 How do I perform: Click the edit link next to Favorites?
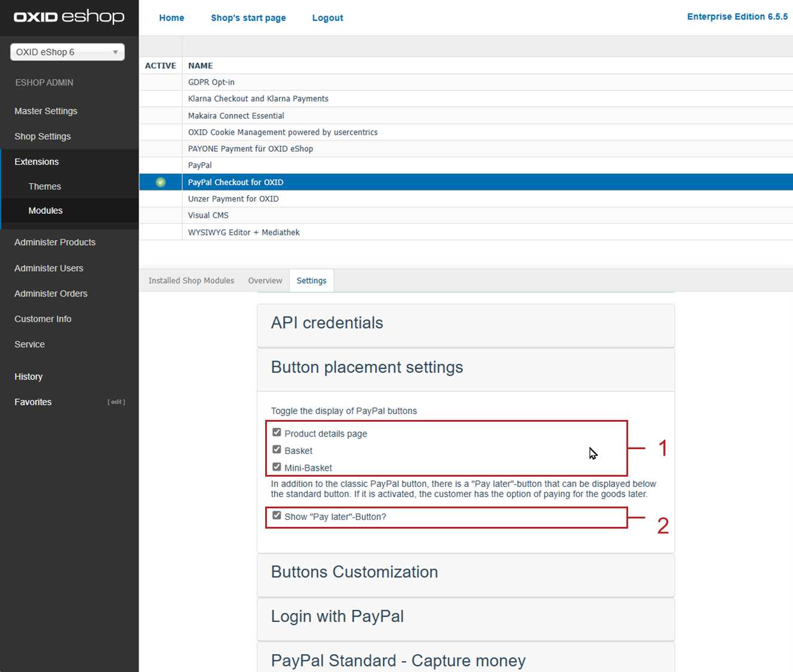(x=116, y=402)
